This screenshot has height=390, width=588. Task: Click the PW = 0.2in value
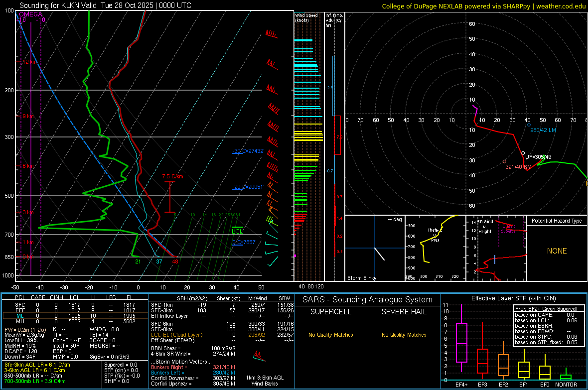pos(25,330)
